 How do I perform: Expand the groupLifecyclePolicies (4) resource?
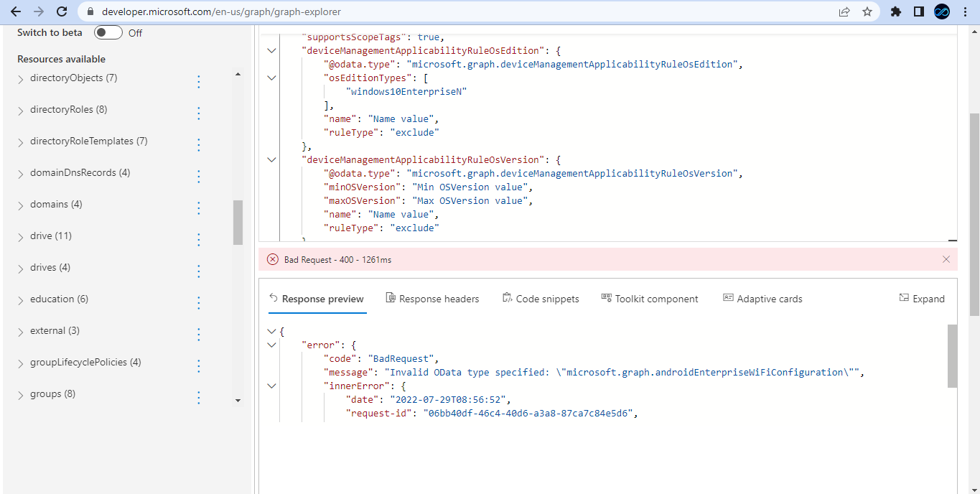coord(21,364)
